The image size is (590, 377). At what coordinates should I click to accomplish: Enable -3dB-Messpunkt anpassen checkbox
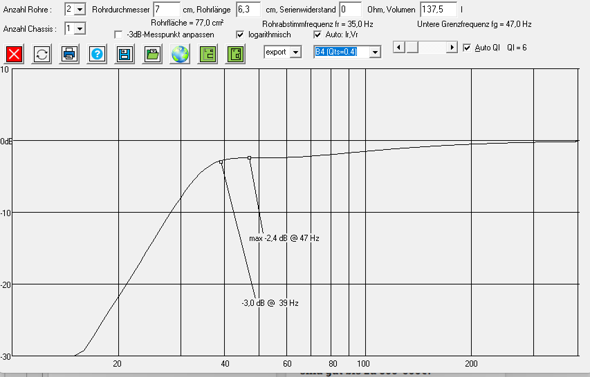click(x=118, y=35)
